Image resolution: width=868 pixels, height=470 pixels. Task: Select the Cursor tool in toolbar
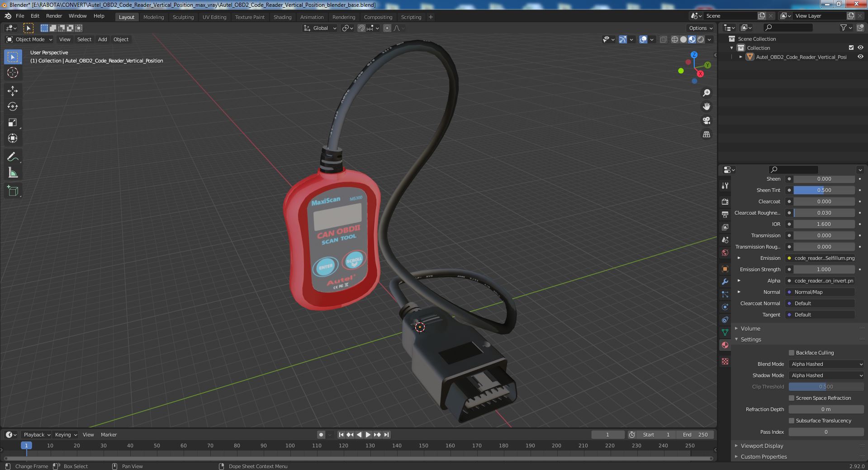click(13, 72)
